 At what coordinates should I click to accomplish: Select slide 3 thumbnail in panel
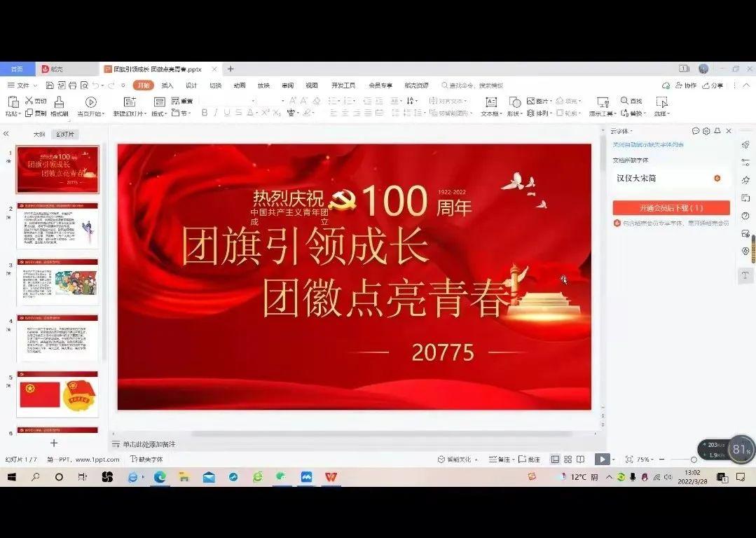tap(57, 281)
